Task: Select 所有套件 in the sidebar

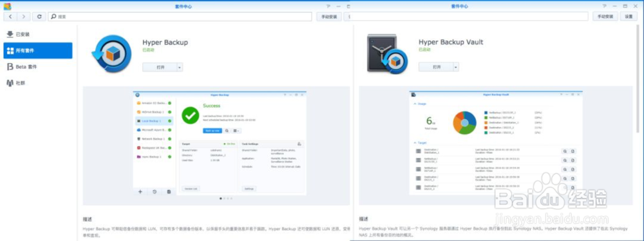Action: [38, 51]
